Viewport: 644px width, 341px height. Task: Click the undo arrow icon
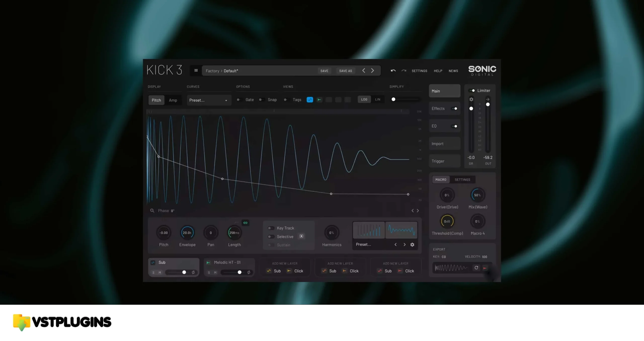pos(393,71)
